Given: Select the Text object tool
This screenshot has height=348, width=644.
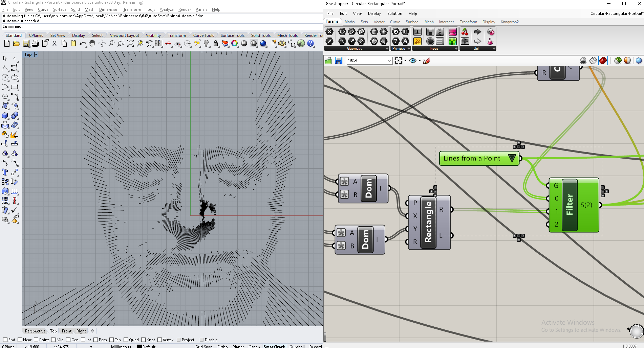Looking at the screenshot, I should pos(5,172).
